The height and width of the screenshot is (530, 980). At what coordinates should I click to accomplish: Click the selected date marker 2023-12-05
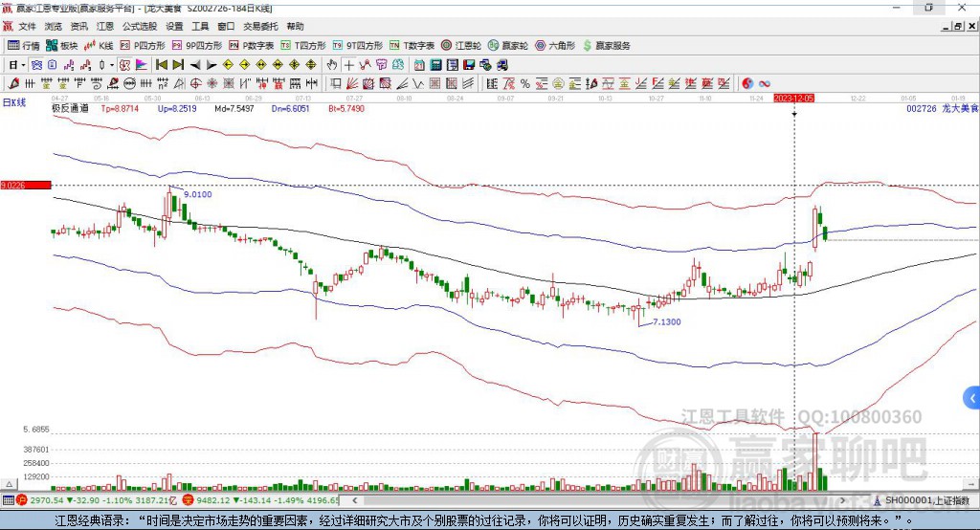point(793,99)
